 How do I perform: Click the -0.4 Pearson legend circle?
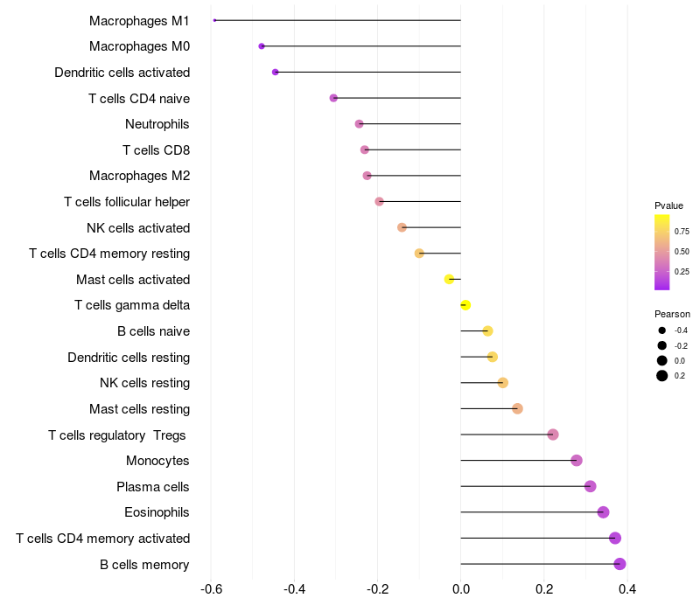pos(662,330)
